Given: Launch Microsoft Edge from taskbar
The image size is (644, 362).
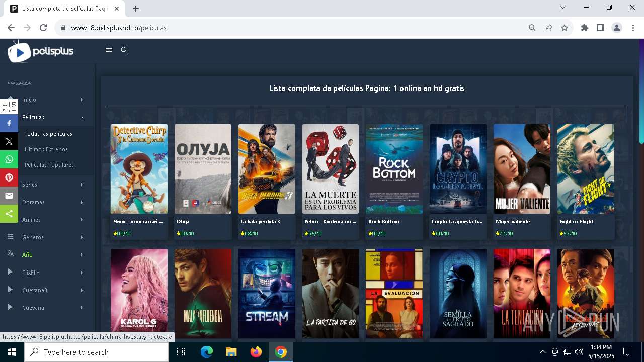Looking at the screenshot, I should [206, 352].
